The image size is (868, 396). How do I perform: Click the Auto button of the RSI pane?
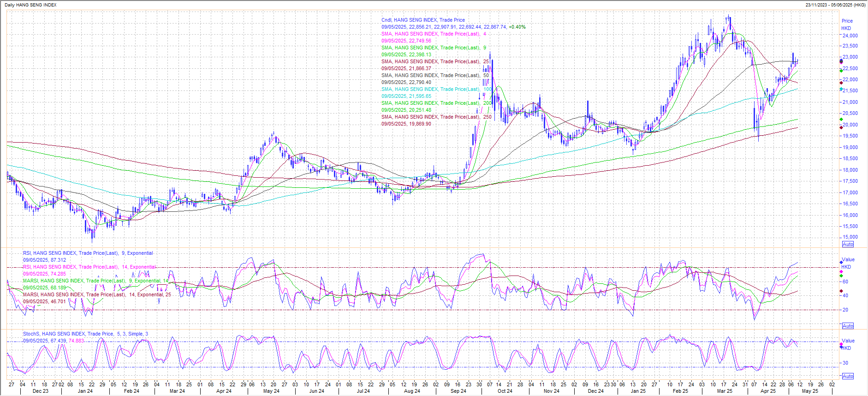click(848, 326)
